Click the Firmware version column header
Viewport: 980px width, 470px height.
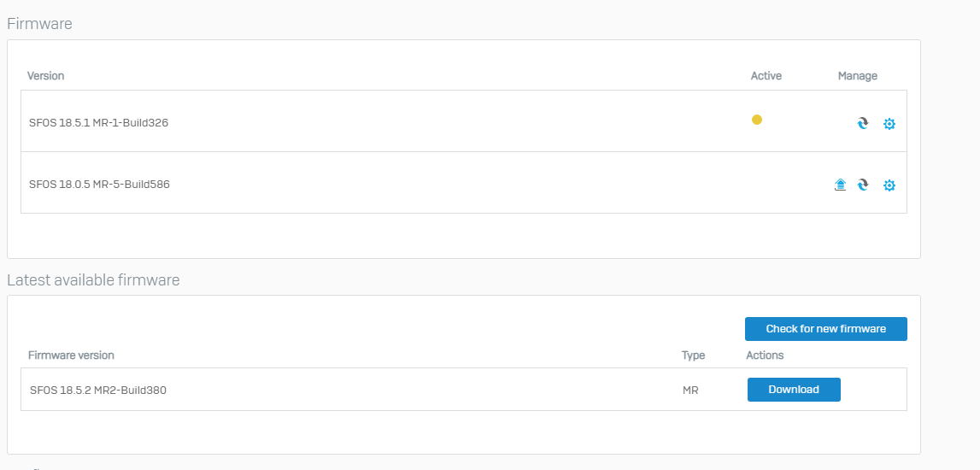(x=71, y=355)
